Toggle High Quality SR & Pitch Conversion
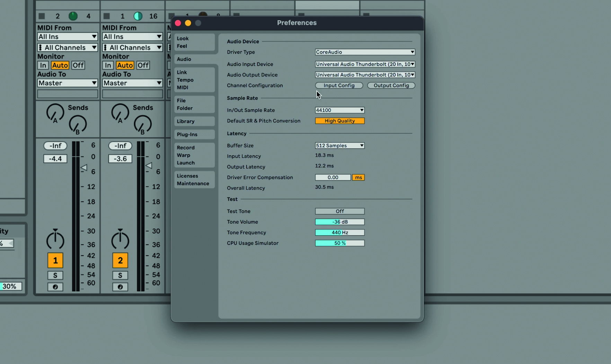Screen dimensions: 611x364 point(340,121)
